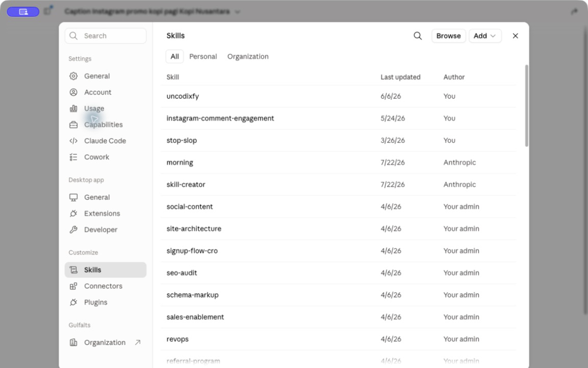Click the Account person icon
588x368 pixels.
click(x=73, y=92)
